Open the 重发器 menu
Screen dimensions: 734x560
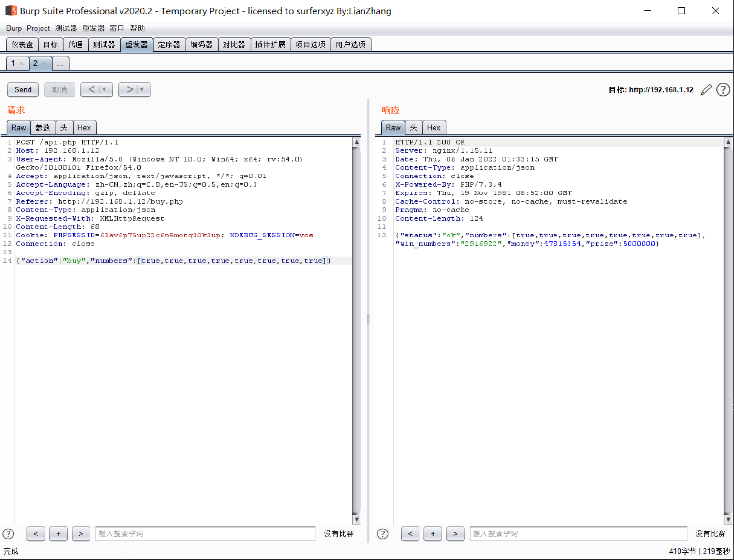(x=93, y=29)
